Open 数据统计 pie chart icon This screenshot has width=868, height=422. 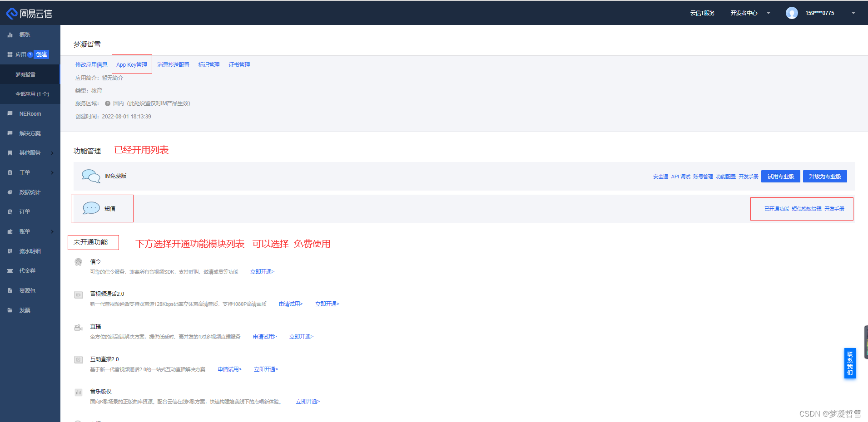[x=10, y=192]
